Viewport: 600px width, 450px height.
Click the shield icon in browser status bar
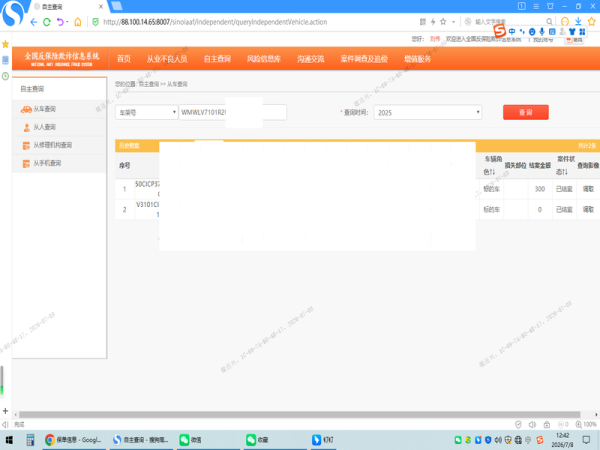(518, 424)
